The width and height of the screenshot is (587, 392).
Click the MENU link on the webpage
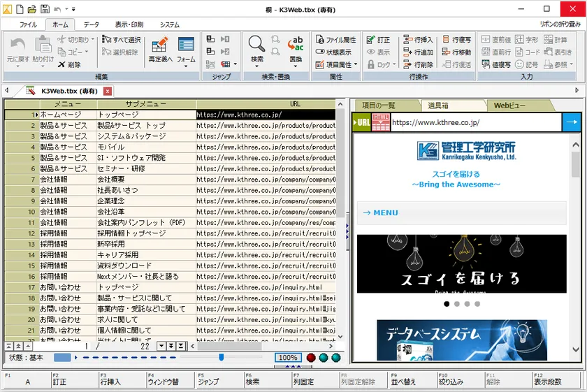[381, 213]
